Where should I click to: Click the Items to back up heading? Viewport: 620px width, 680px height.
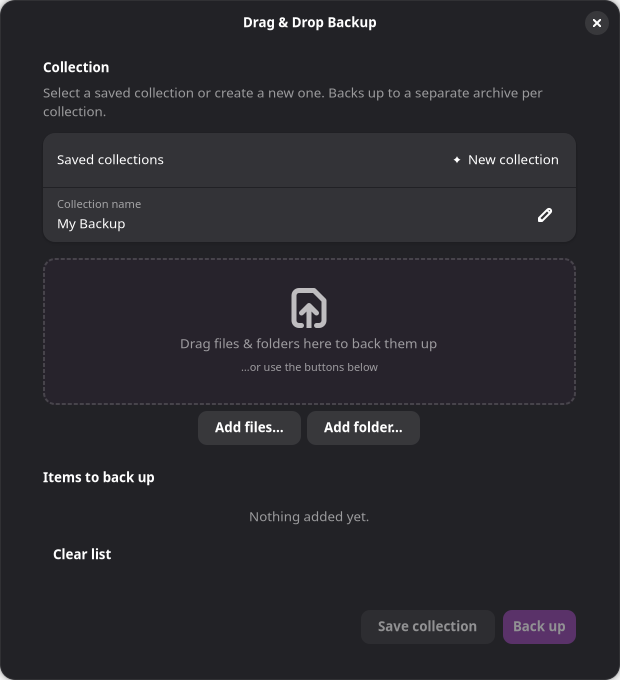coord(98,477)
